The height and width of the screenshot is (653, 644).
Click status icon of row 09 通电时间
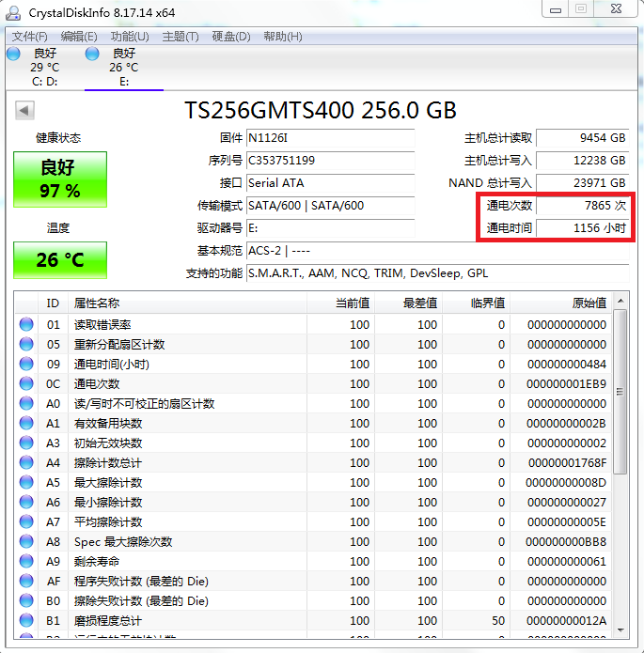click(26, 364)
